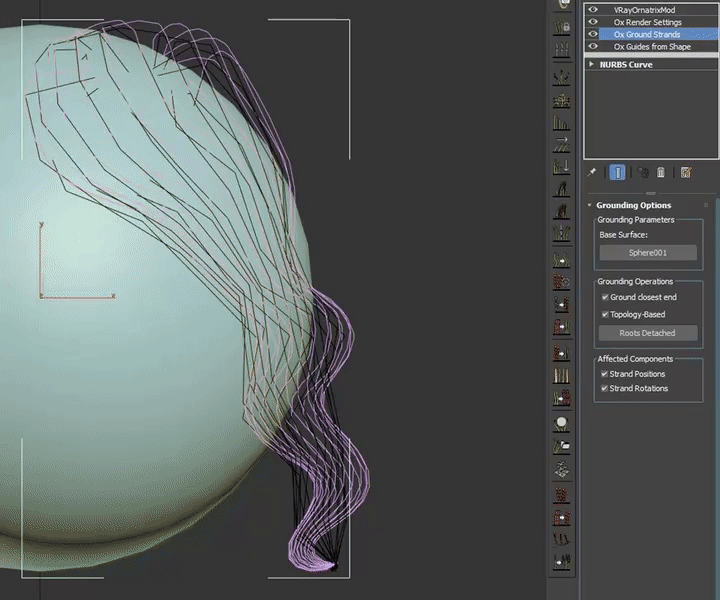The height and width of the screenshot is (600, 720).
Task: Select Ox Render Settings modifier
Action: 647,22
